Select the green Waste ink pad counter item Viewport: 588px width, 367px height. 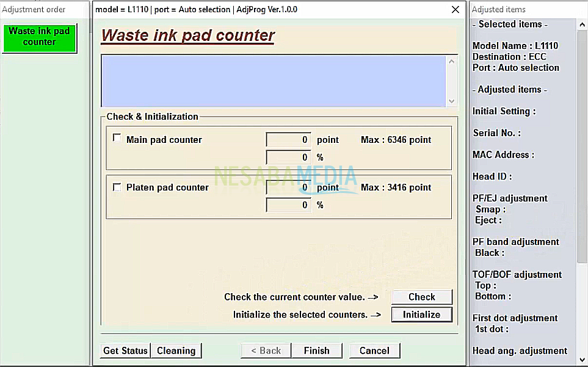(x=40, y=37)
